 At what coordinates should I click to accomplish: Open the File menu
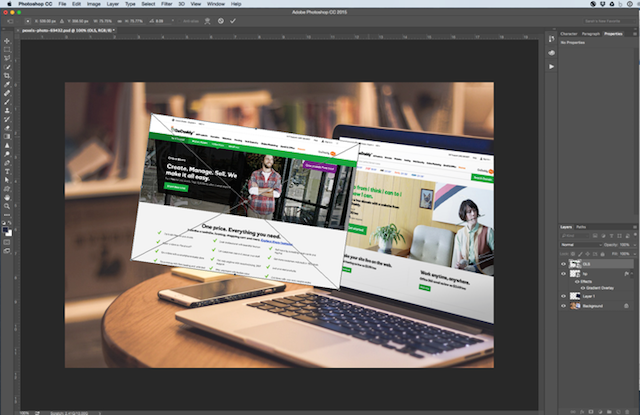point(62,4)
